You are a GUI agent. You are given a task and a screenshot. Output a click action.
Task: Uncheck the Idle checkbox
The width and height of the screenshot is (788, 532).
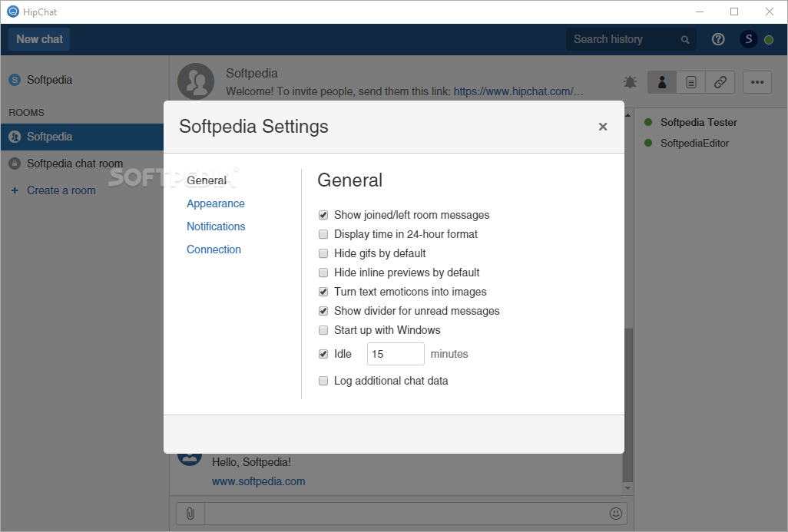pos(323,354)
